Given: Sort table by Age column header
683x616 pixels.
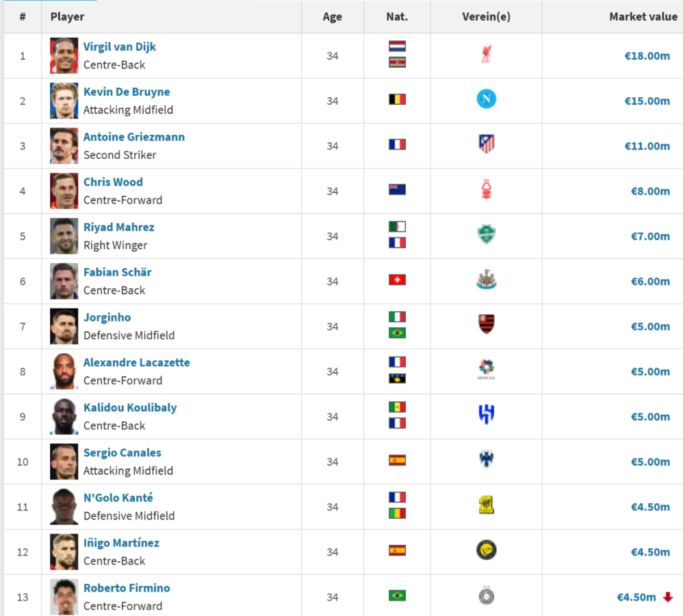Looking at the screenshot, I should coord(332,17).
